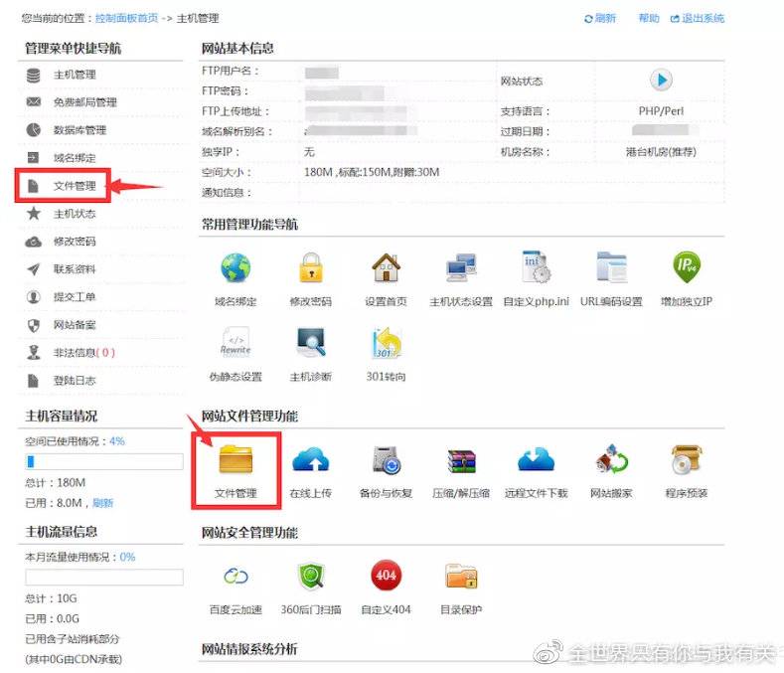Select the 压缩/解压缩 archive icon
The image size is (784, 673).
(x=460, y=461)
